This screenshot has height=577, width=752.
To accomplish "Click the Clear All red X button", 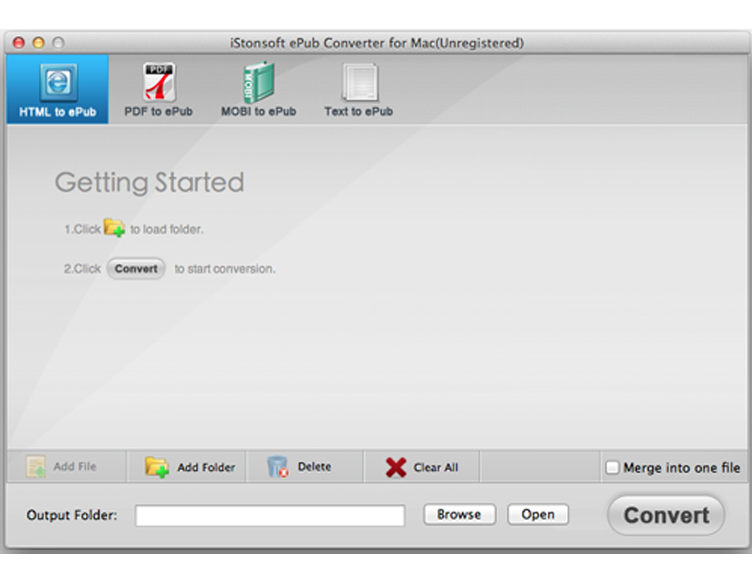I will pos(422,466).
